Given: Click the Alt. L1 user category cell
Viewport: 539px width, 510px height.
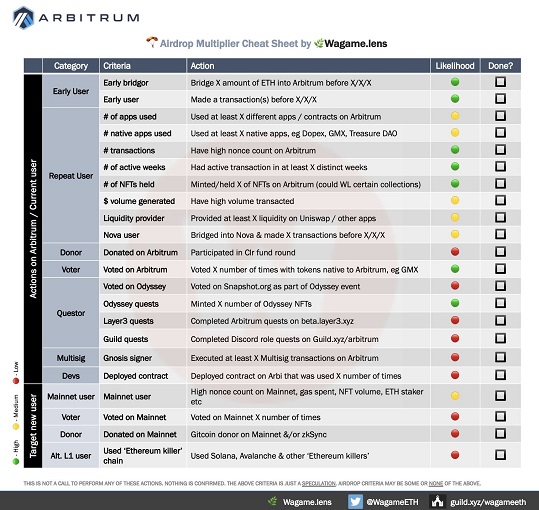Looking at the screenshot, I should click(x=71, y=456).
